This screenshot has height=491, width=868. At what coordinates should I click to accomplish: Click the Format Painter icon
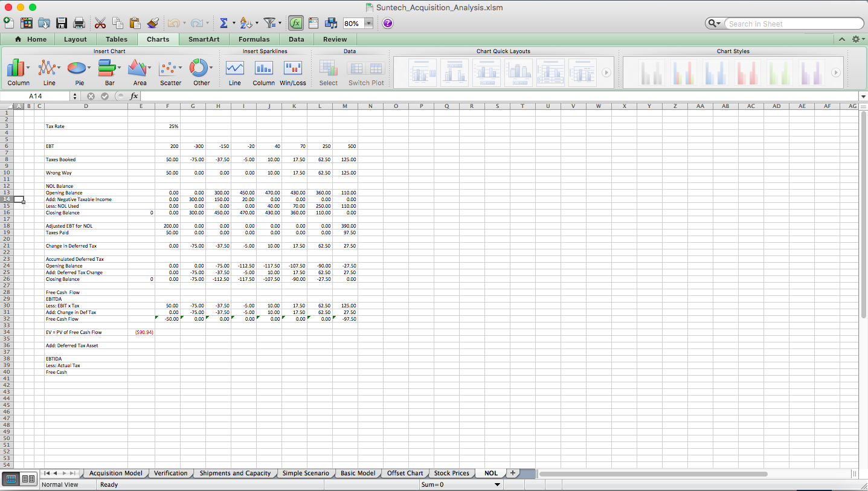(x=153, y=23)
